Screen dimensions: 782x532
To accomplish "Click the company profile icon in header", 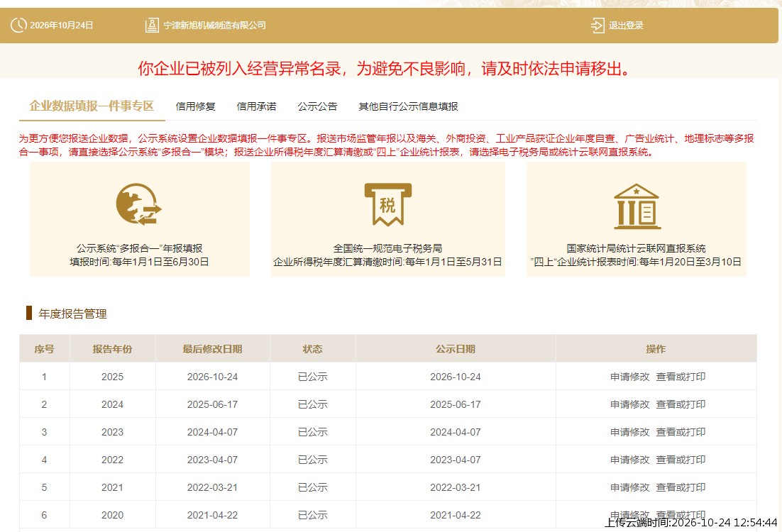I will pyautogui.click(x=152, y=25).
